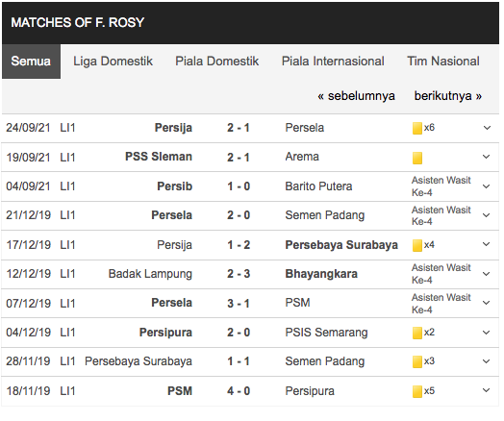504x421 pixels.
Task: Select the Semua tab
Action: (x=31, y=62)
